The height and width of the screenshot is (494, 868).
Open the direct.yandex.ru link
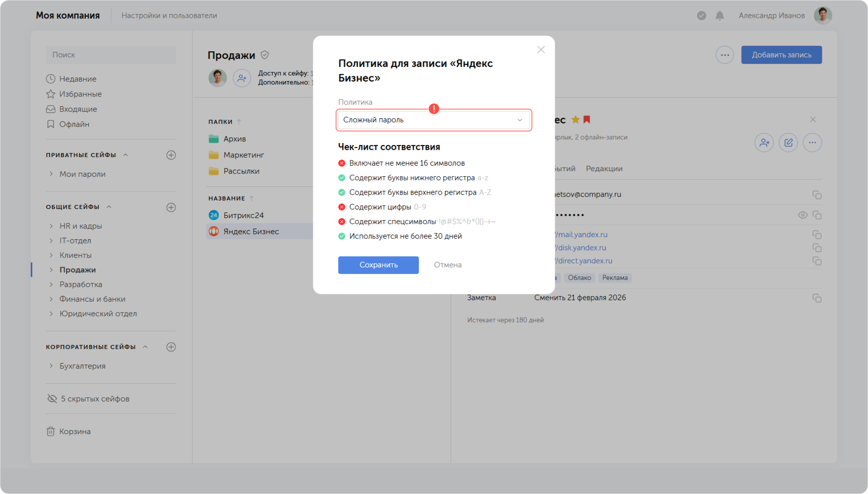(x=584, y=261)
